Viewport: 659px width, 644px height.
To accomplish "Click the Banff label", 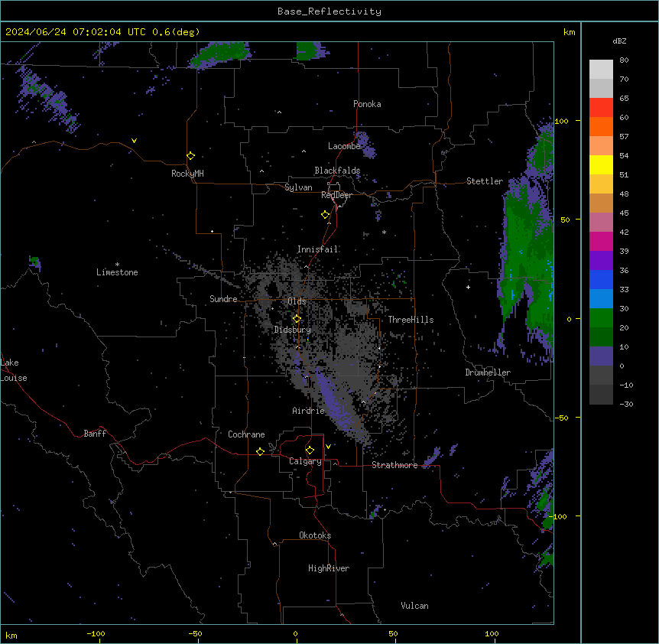I will click(x=95, y=434).
